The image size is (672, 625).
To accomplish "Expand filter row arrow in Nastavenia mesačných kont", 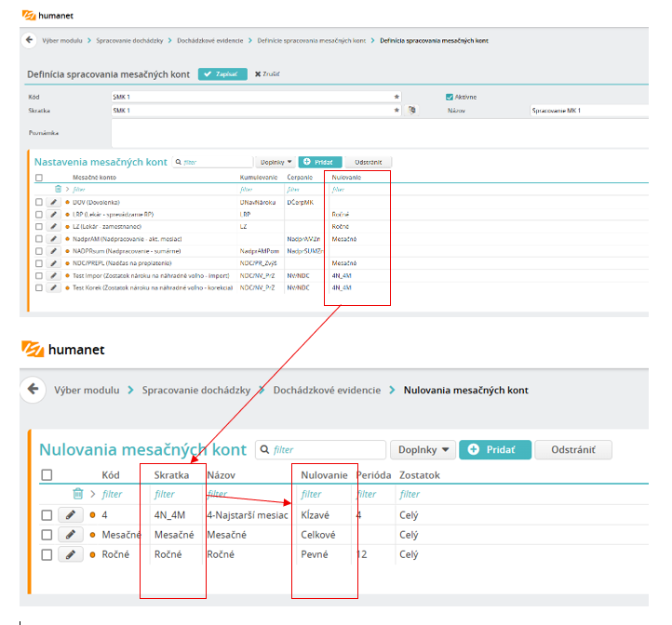I will (x=67, y=189).
